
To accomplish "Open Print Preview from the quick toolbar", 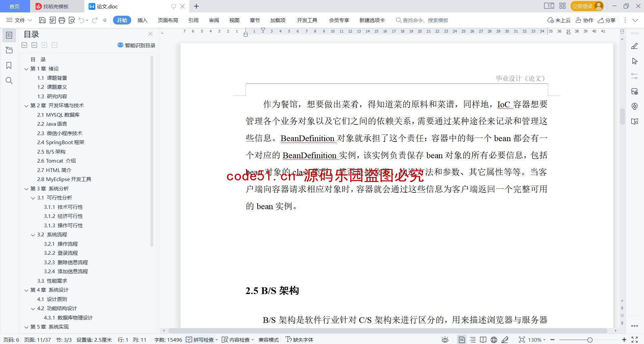I will [71, 20].
